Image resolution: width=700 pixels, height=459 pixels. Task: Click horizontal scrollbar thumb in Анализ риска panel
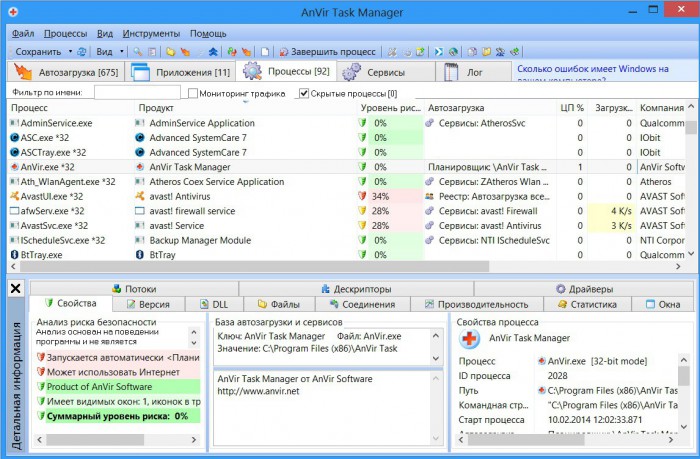[95, 440]
